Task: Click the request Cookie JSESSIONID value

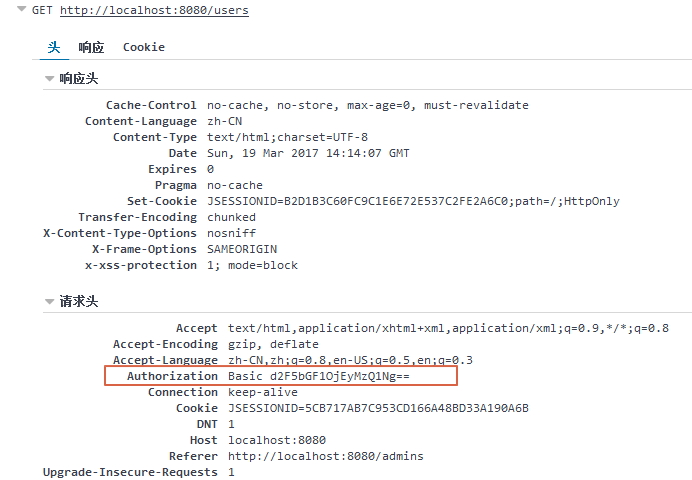Action: (x=377, y=408)
